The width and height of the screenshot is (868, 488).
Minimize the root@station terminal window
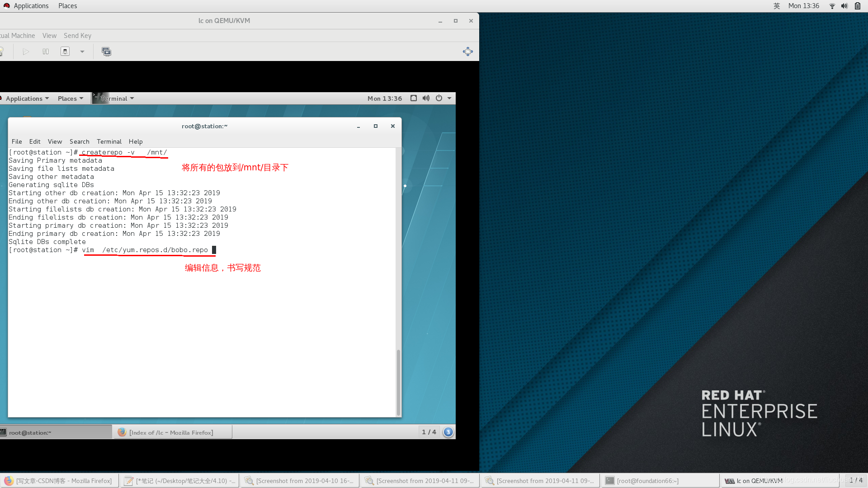[x=359, y=127]
